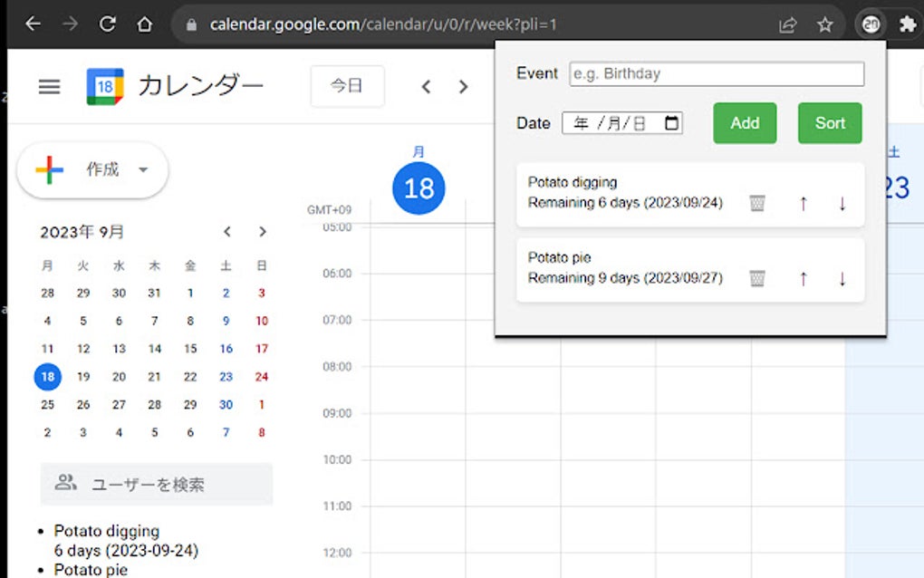Type in the Event name field
The height and width of the screenshot is (578, 924).
[717, 73]
